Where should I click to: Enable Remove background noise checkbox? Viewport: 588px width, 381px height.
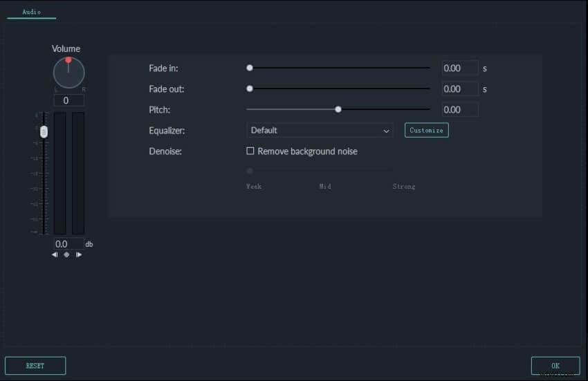(x=250, y=151)
